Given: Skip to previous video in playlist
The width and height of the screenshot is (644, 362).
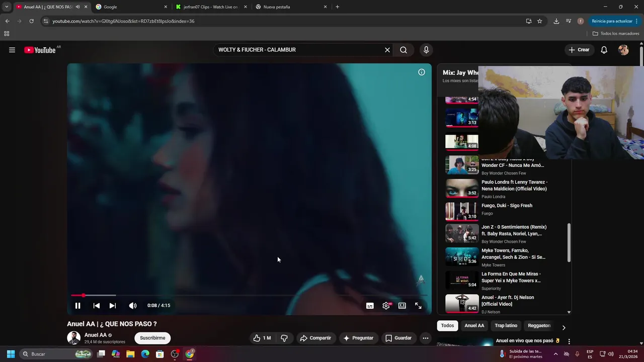Looking at the screenshot, I should click(x=97, y=306).
